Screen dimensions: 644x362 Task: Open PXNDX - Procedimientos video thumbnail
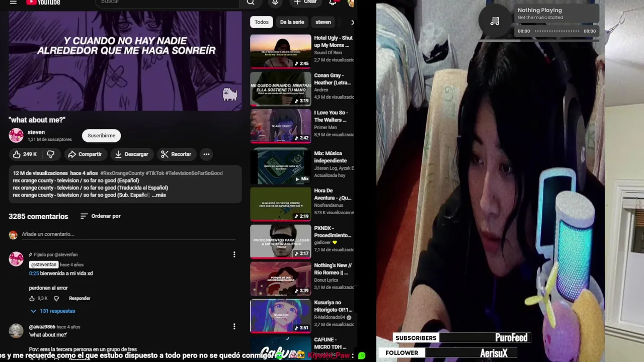click(x=281, y=241)
